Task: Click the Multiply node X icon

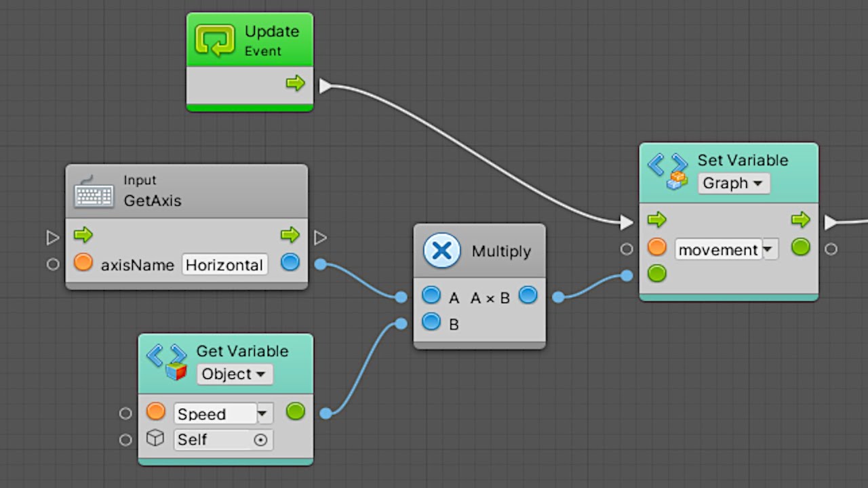Action: (442, 251)
